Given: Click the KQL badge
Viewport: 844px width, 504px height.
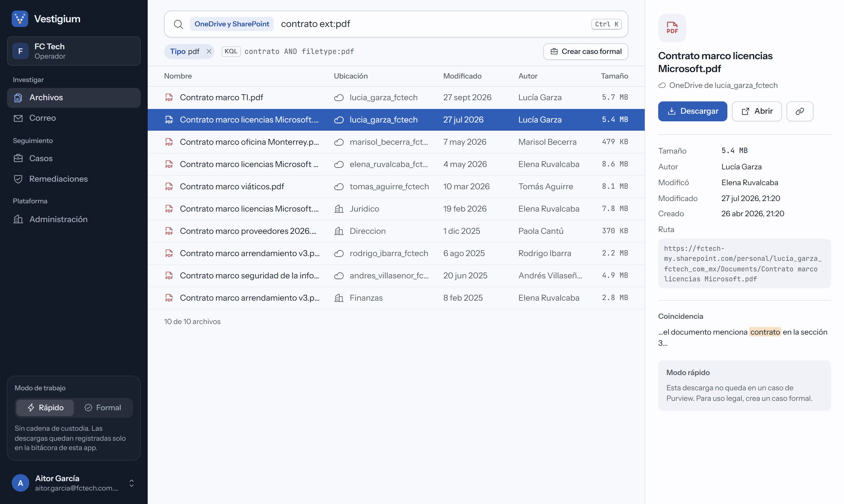Looking at the screenshot, I should tap(231, 51).
